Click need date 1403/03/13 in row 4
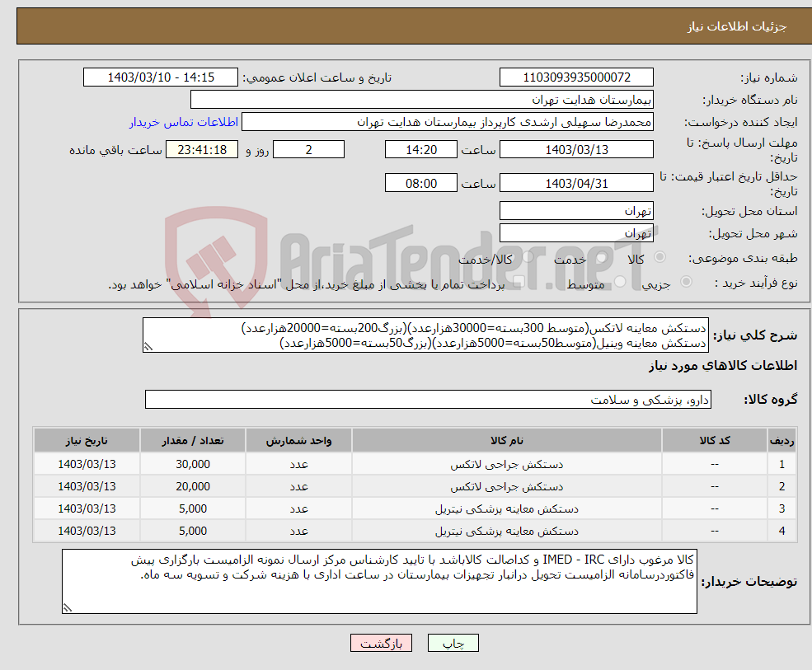The image size is (812, 670). tap(87, 532)
